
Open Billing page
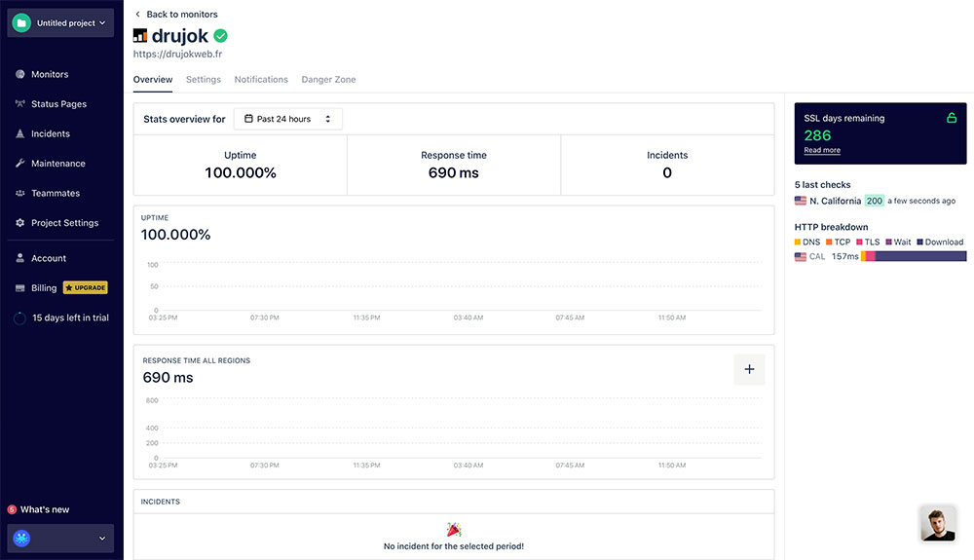click(44, 288)
